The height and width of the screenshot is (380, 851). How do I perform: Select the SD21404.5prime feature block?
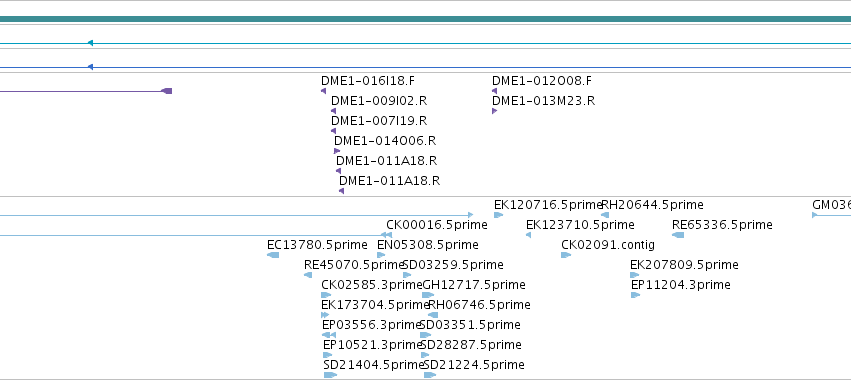(x=330, y=375)
